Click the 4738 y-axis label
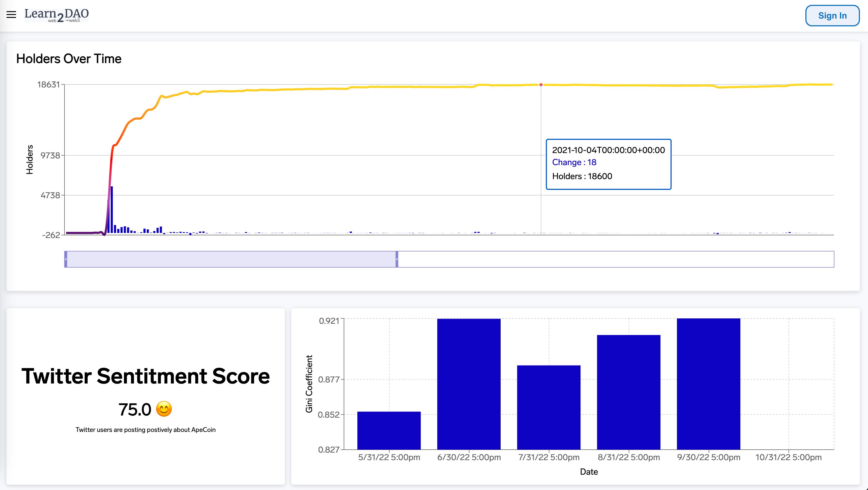This screenshot has width=868, height=490. coord(50,195)
